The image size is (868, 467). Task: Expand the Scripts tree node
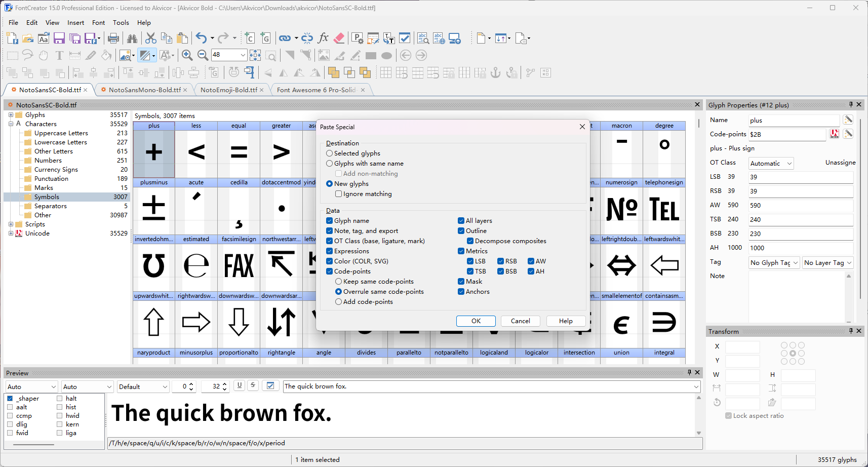point(11,224)
